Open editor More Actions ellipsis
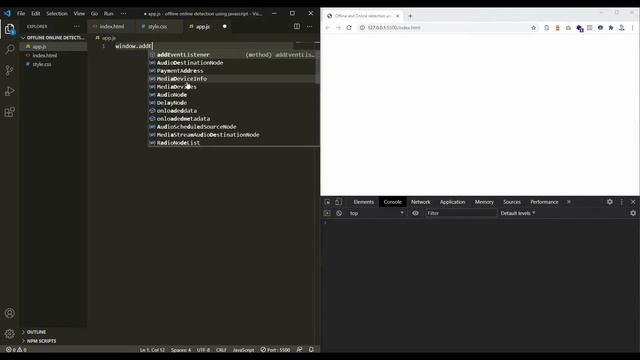 pyautogui.click(x=310, y=27)
